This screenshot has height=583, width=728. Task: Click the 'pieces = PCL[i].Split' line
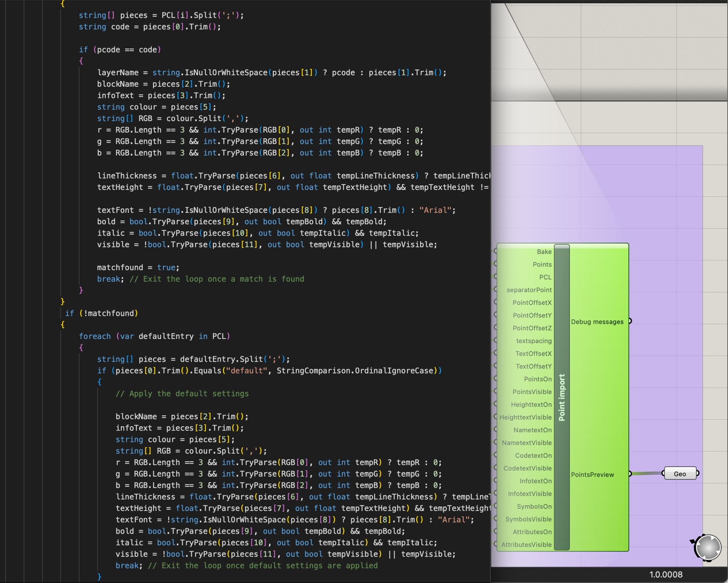tap(161, 15)
